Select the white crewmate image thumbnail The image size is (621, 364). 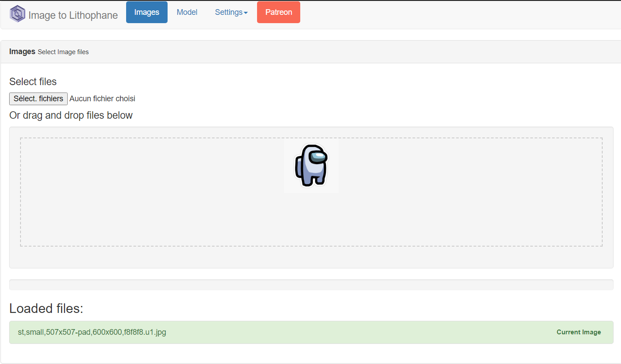tap(311, 165)
